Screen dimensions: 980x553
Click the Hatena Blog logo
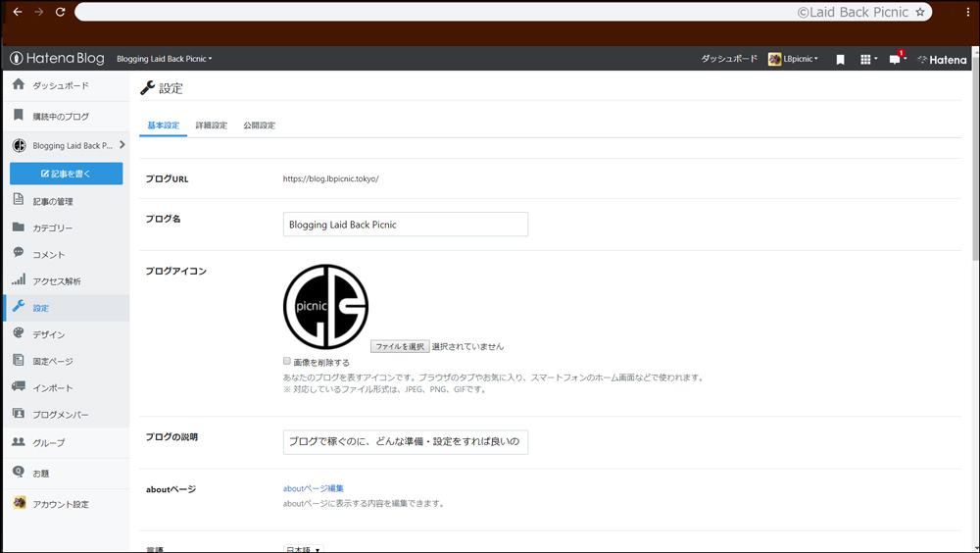[x=58, y=58]
